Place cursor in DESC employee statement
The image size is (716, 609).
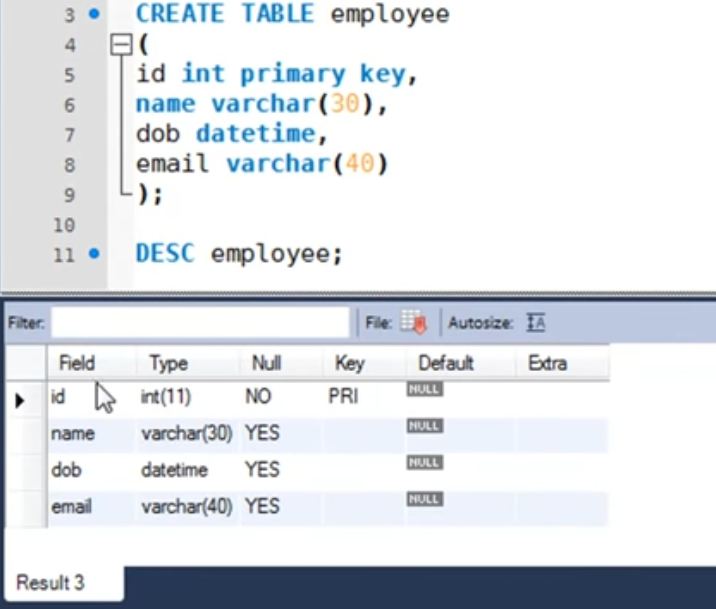pyautogui.click(x=239, y=253)
